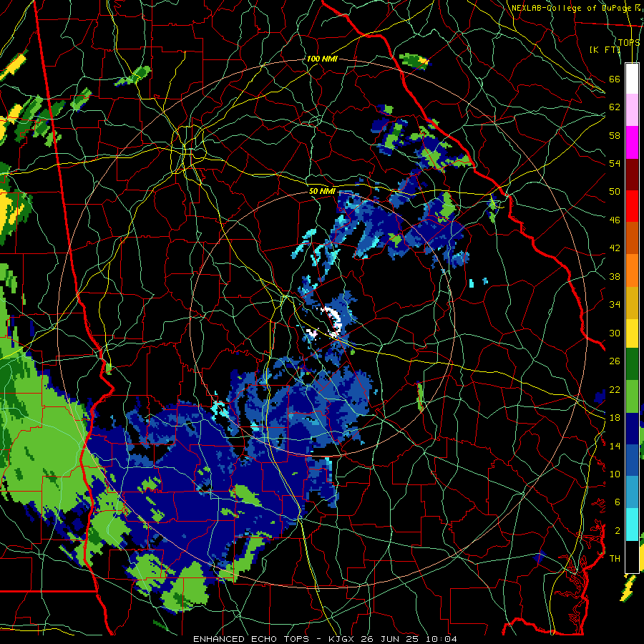Click the yellow legend swatch

click(x=632, y=333)
